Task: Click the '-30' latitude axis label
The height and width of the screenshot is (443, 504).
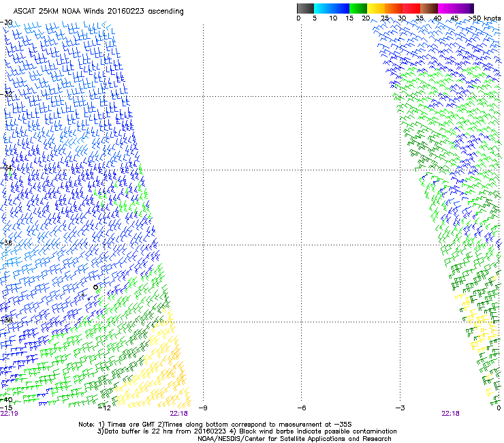Action: (6, 22)
